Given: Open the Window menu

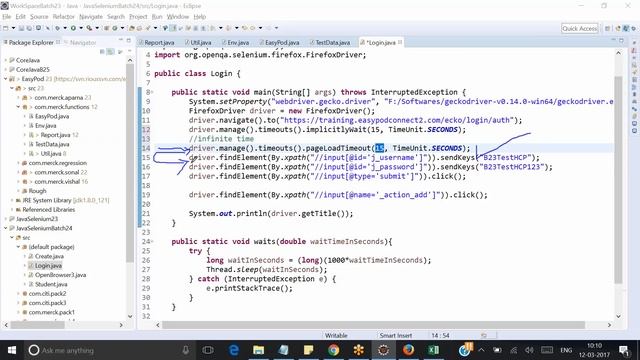Looking at the screenshot, I should [x=178, y=17].
